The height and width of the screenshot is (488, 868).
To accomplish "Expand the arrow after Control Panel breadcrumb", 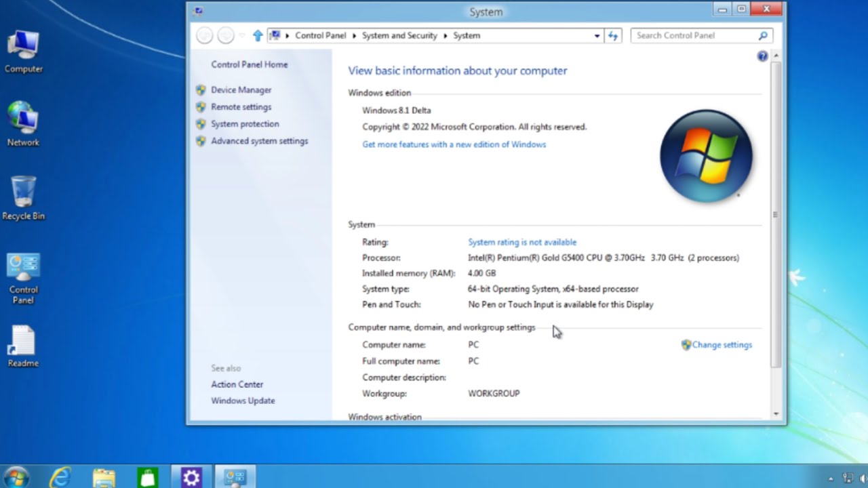I will (x=354, y=35).
